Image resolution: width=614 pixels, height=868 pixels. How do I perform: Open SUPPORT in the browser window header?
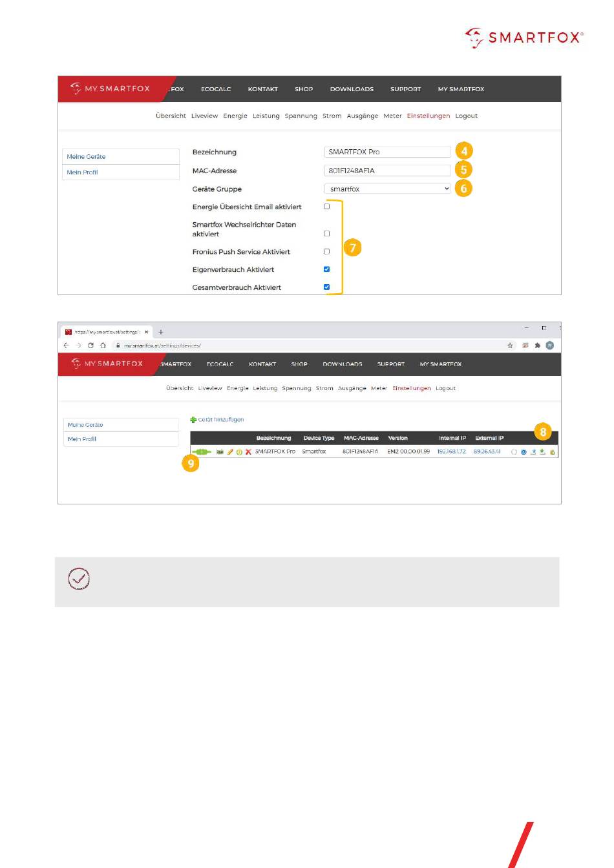click(391, 364)
